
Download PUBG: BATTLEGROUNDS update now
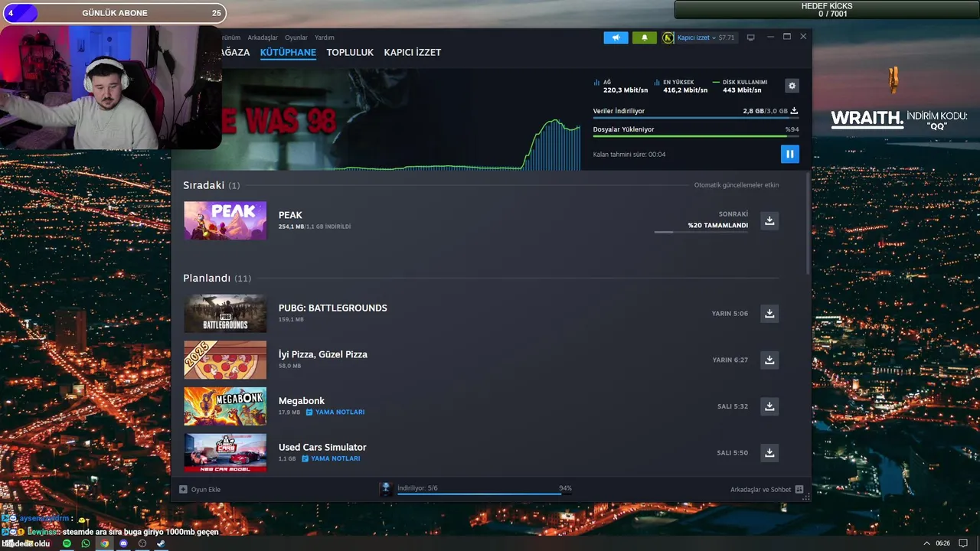769,313
